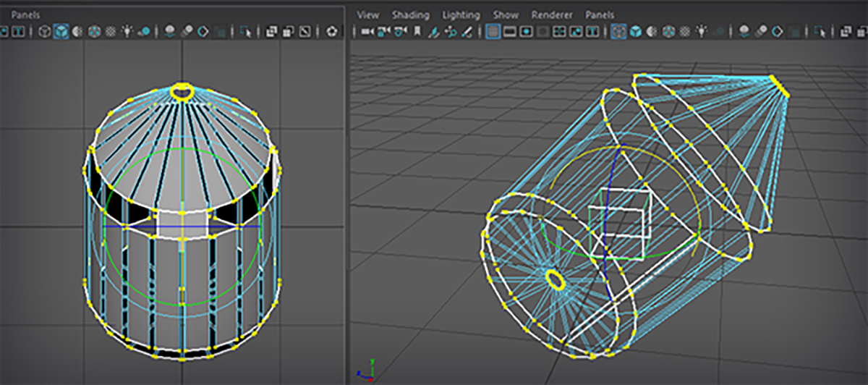
Task: Select the Grease Pencil tool icon
Action: pos(466,31)
